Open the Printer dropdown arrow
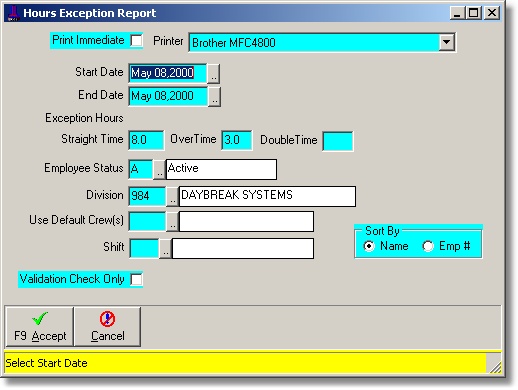 coord(446,42)
